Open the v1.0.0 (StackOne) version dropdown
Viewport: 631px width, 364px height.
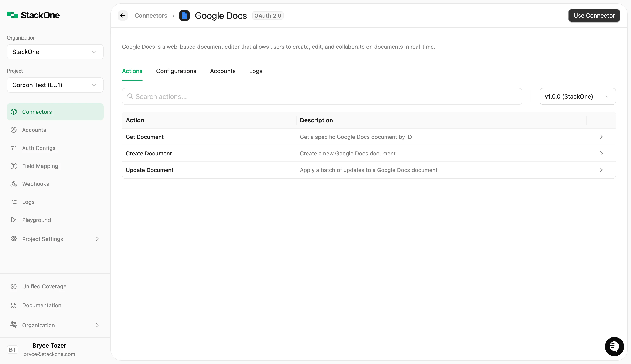click(577, 96)
